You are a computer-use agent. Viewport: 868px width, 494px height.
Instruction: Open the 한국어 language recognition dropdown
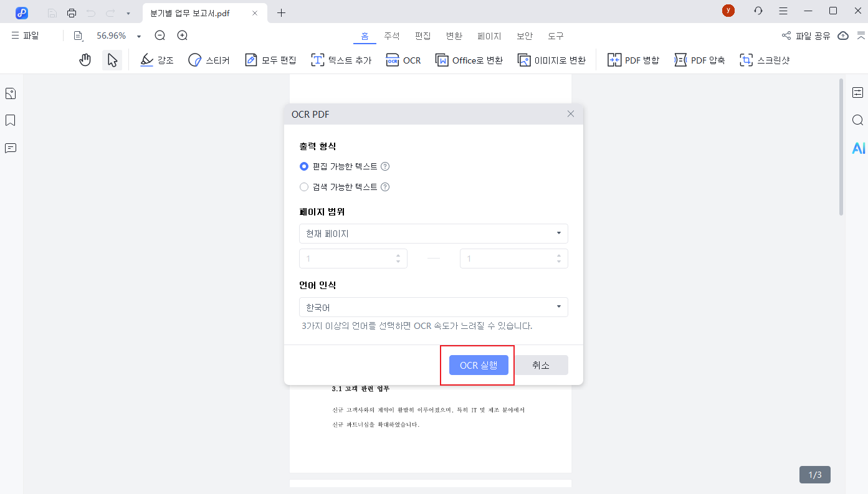pos(434,307)
